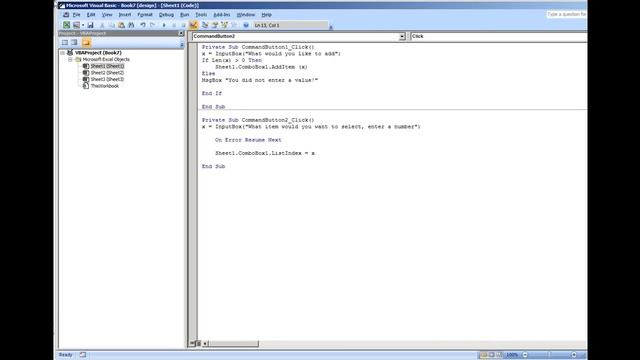Click 'Private Sub CommandButton1_Click()' line
The image size is (640, 360).
click(x=258, y=47)
